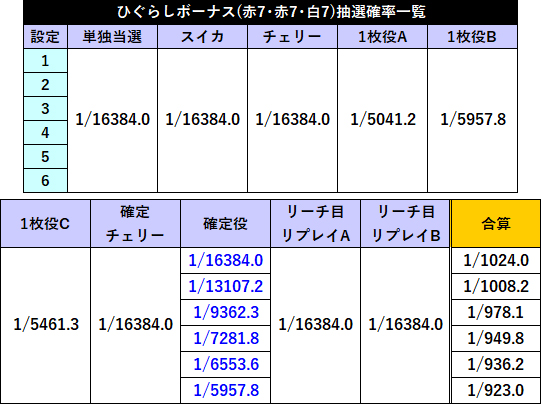Click blue 1/16384.0 under 確定役
Viewport: 541px width, 404px height.
[226, 260]
